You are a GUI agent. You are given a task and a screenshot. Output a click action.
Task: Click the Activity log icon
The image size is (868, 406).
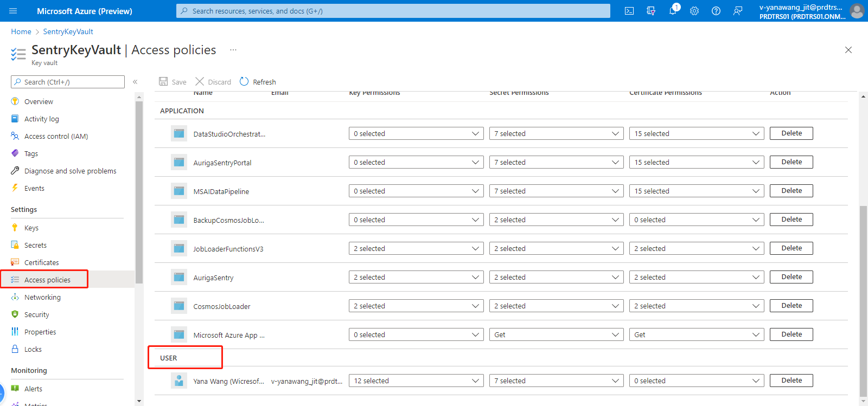(x=15, y=119)
